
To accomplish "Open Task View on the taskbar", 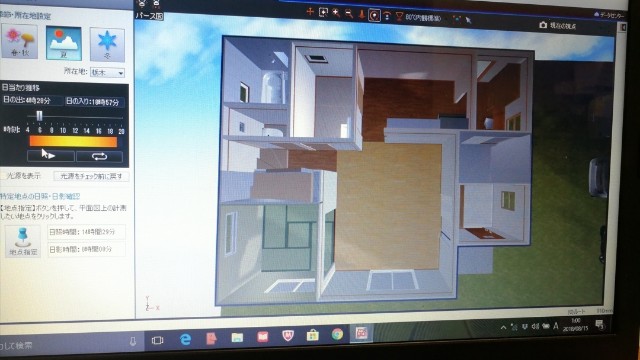I will click(x=158, y=340).
